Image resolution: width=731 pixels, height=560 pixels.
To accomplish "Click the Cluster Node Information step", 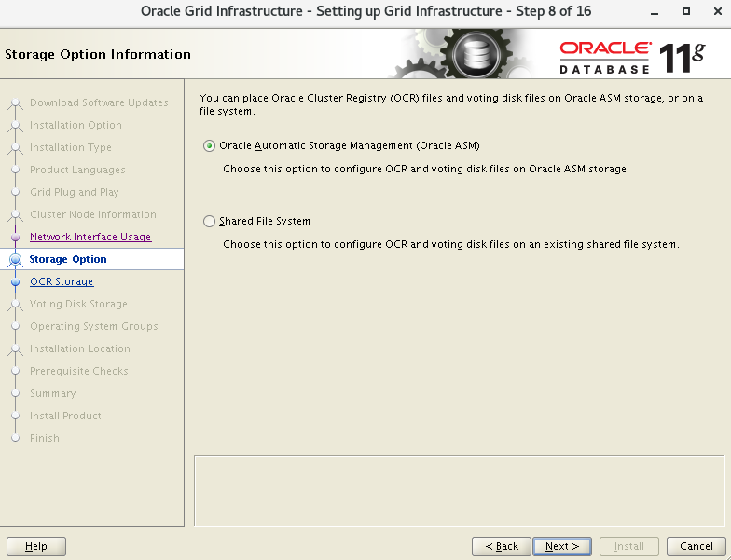I will coord(93,214).
